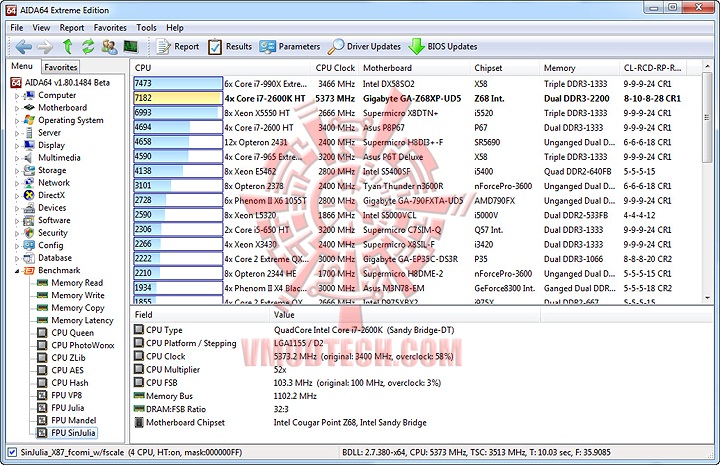Select the 7473 Core i7-990X result row
720x465 pixels.
point(416,84)
